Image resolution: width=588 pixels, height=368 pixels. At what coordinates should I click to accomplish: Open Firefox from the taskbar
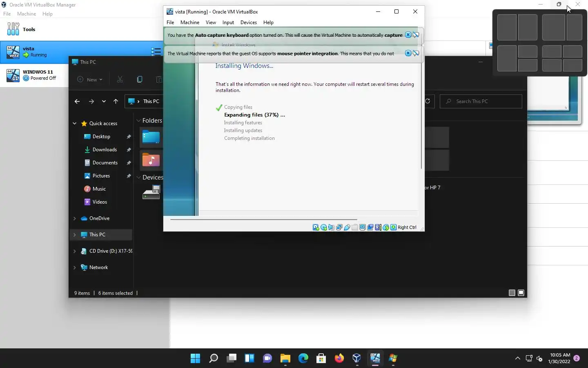(339, 358)
